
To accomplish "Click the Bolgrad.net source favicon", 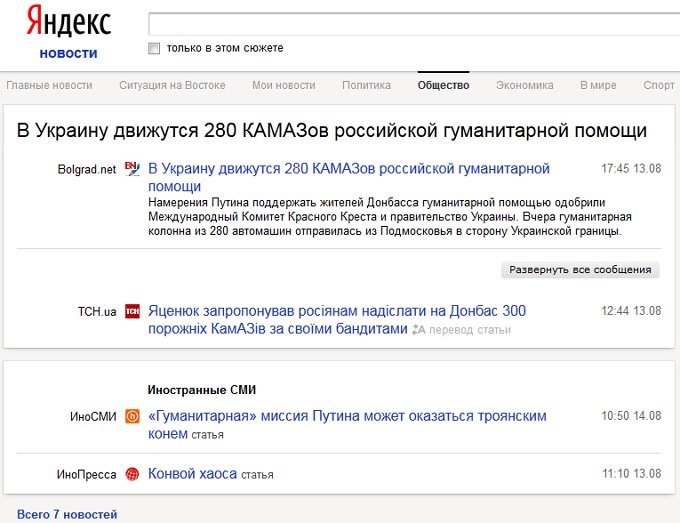I will pos(132,169).
